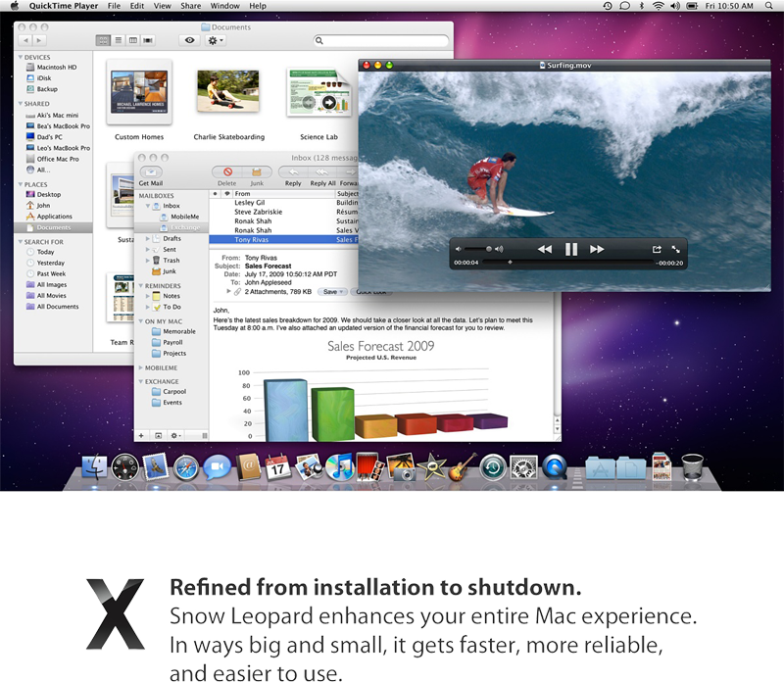
Task: Expand the attachments disclosure triangle in email
Action: point(228,291)
